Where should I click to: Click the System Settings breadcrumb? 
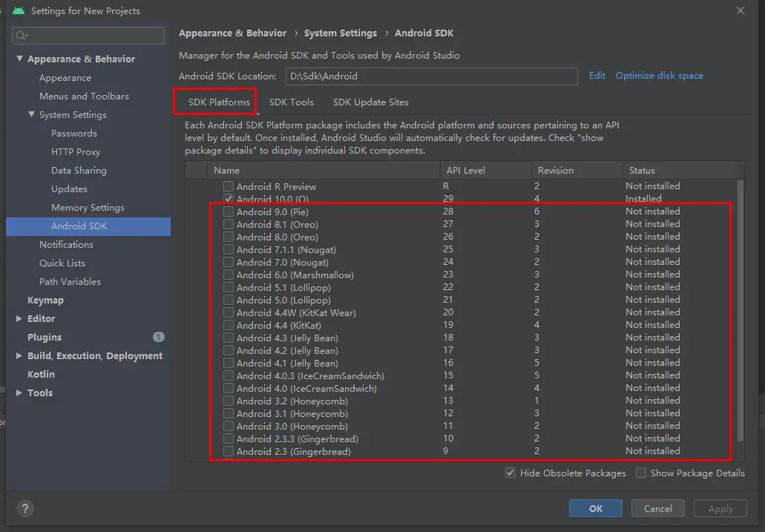point(341,33)
